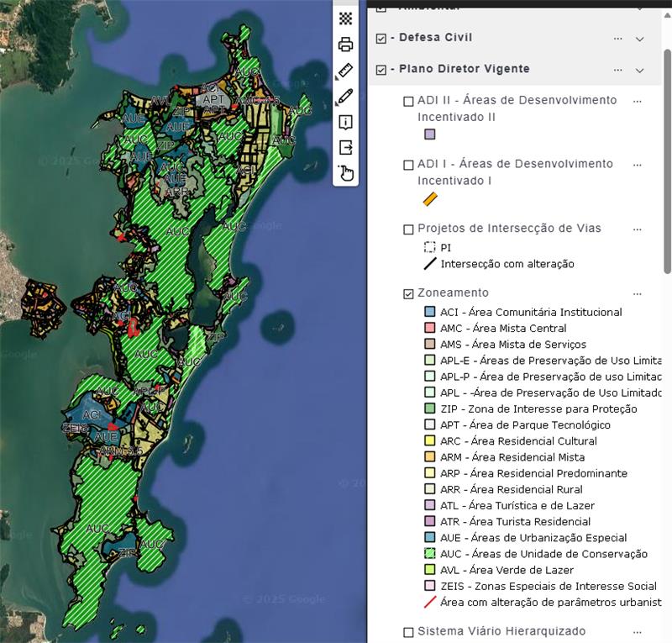Image resolution: width=672 pixels, height=643 pixels.
Task: Click the purple ADI II legend swatch
Action: point(430,134)
